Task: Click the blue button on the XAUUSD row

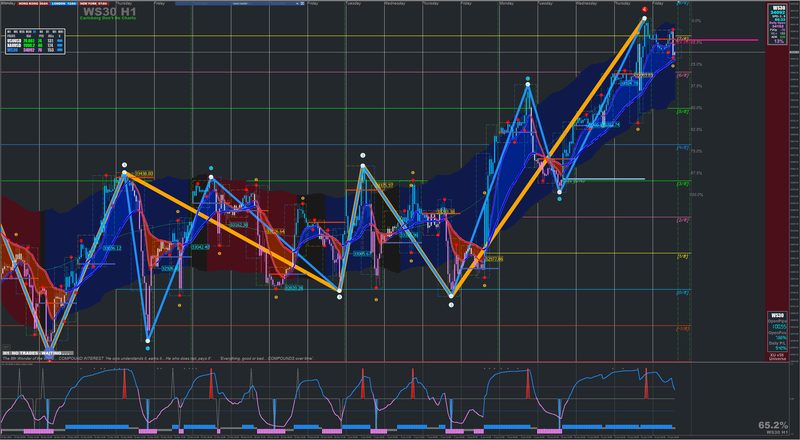Action: (60, 45)
